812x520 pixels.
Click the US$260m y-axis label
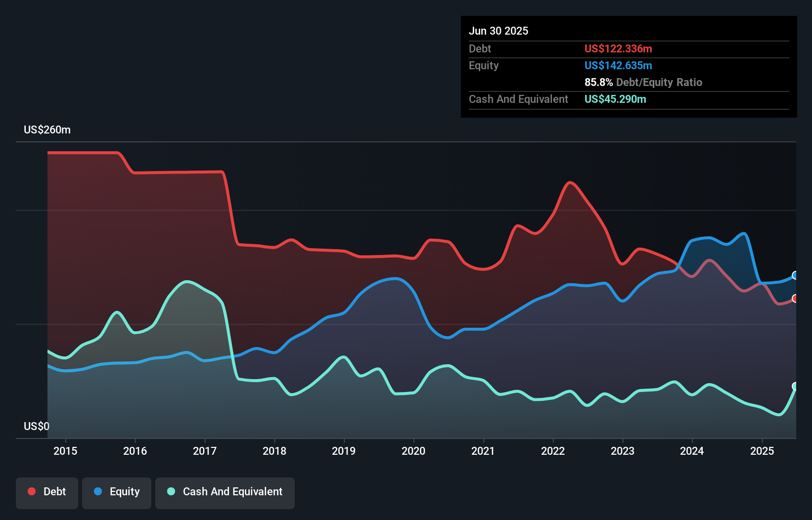pyautogui.click(x=47, y=130)
